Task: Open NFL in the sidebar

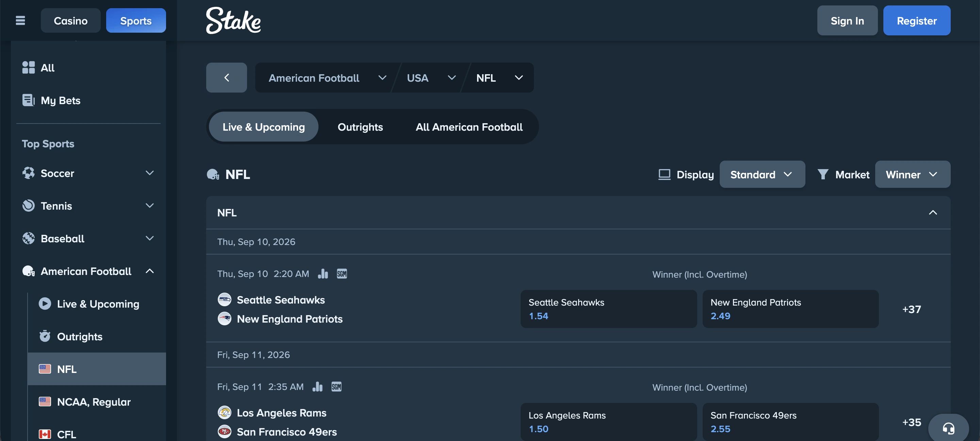Action: [x=97, y=369]
